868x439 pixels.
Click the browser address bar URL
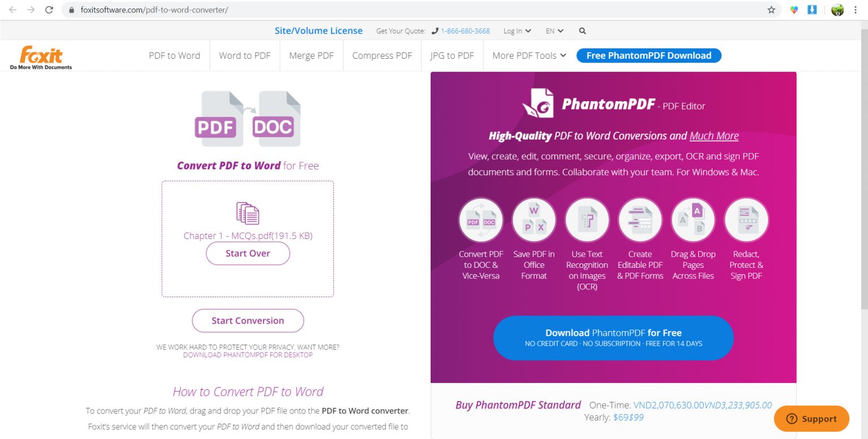coord(154,10)
